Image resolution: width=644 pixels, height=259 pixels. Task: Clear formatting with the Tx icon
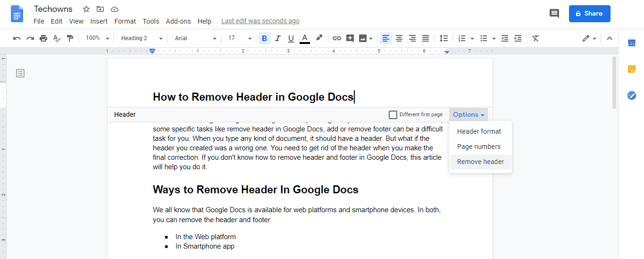tap(535, 38)
